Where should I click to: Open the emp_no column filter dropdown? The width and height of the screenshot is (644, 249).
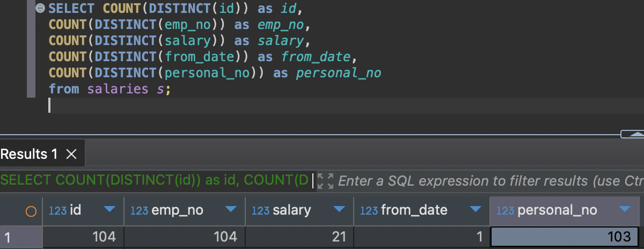pyautogui.click(x=231, y=210)
